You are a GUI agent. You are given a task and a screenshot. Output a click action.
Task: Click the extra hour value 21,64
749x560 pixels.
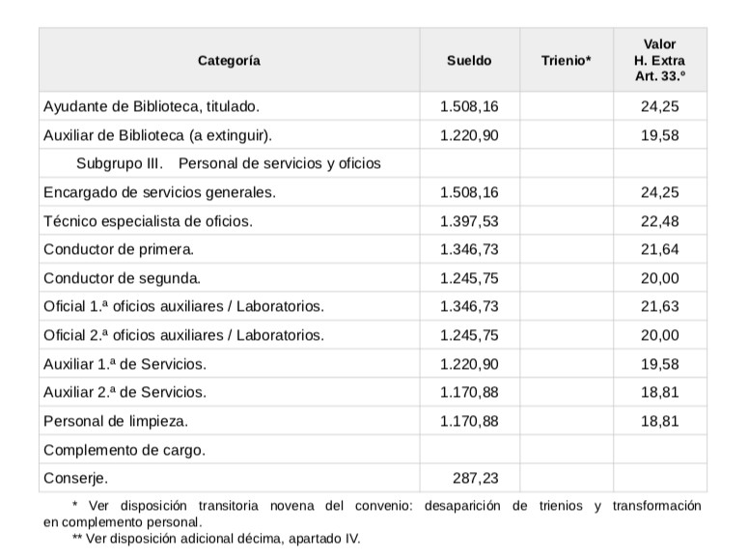[659, 249]
